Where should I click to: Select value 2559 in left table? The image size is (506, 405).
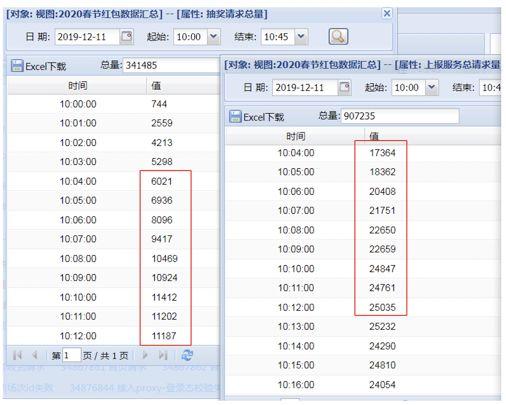162,123
